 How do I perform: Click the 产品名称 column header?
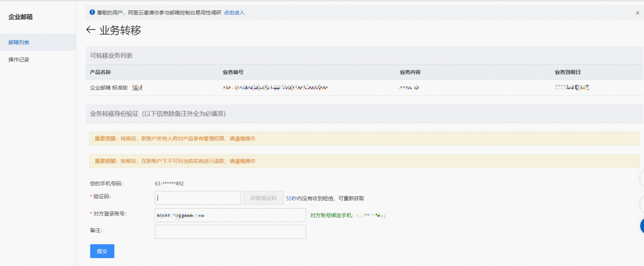click(x=100, y=72)
